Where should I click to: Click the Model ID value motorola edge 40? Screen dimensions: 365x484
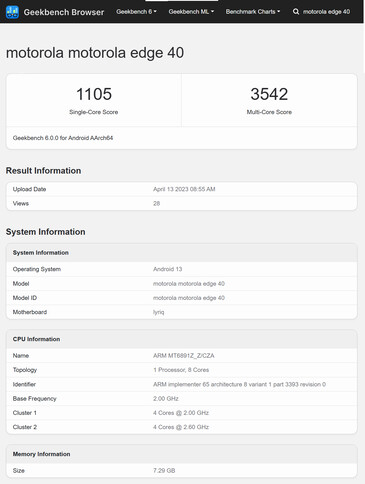(x=189, y=298)
